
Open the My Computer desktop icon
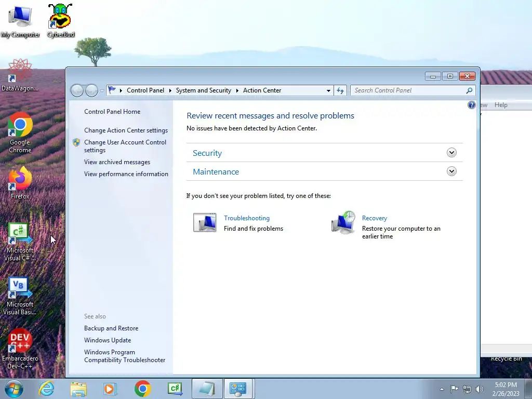click(x=20, y=20)
